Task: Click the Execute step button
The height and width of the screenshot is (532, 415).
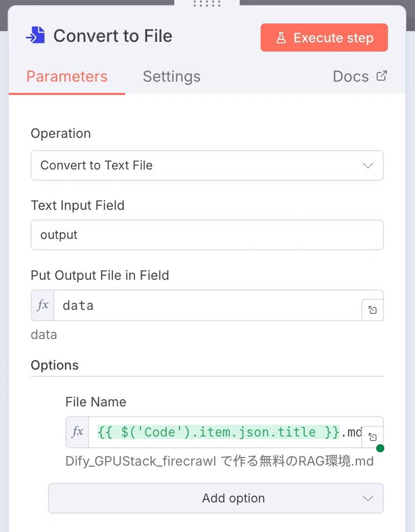Action: [324, 38]
